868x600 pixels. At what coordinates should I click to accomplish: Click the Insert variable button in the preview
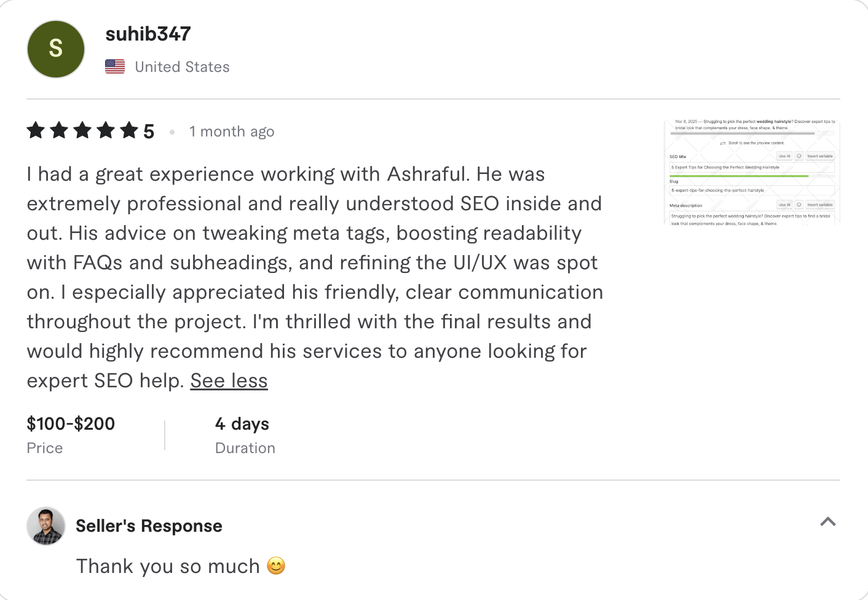tap(821, 156)
